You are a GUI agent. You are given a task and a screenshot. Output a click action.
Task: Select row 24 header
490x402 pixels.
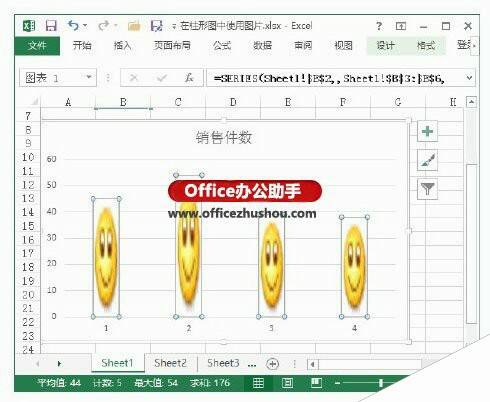28,350
